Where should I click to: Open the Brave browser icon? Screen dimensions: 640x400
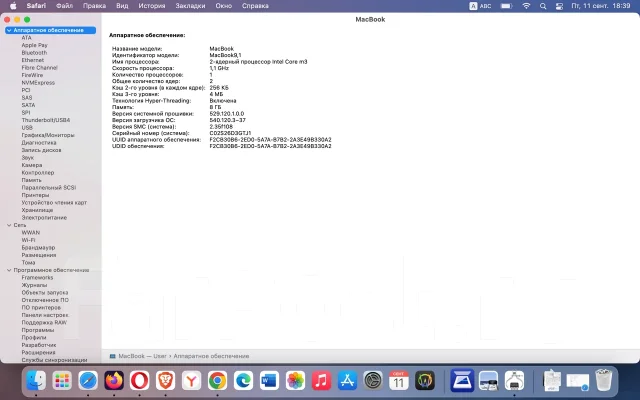pyautogui.click(x=166, y=380)
